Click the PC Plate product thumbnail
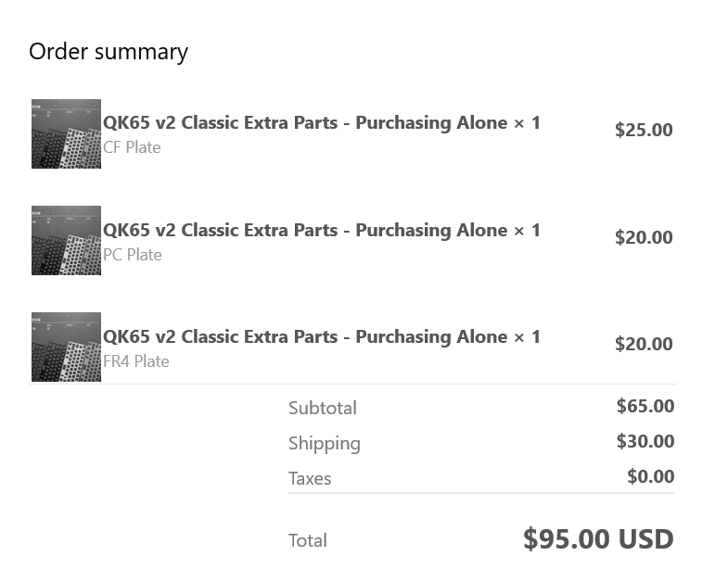Image resolution: width=728 pixels, height=581 pixels. click(66, 240)
